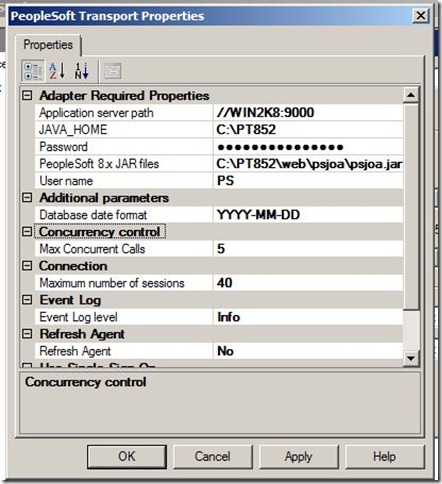Image resolution: width=442 pixels, height=484 pixels.
Task: Open the Property Pages toolbar icon
Action: coord(112,71)
